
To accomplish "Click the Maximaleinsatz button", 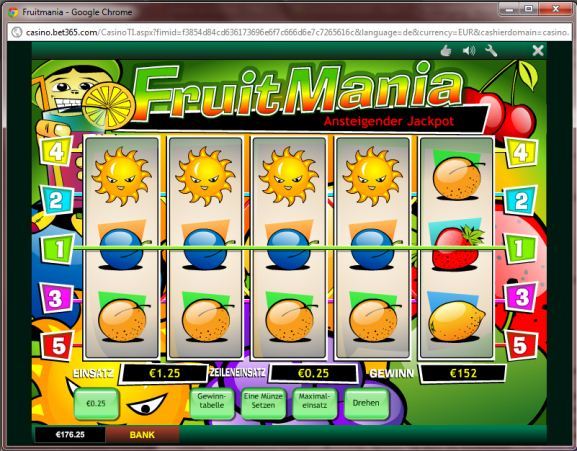I will point(314,402).
